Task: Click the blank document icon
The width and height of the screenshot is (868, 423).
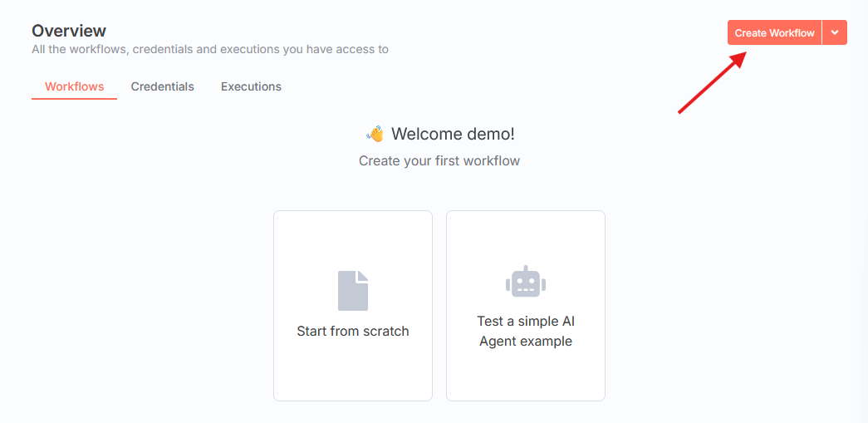Action: coord(353,290)
